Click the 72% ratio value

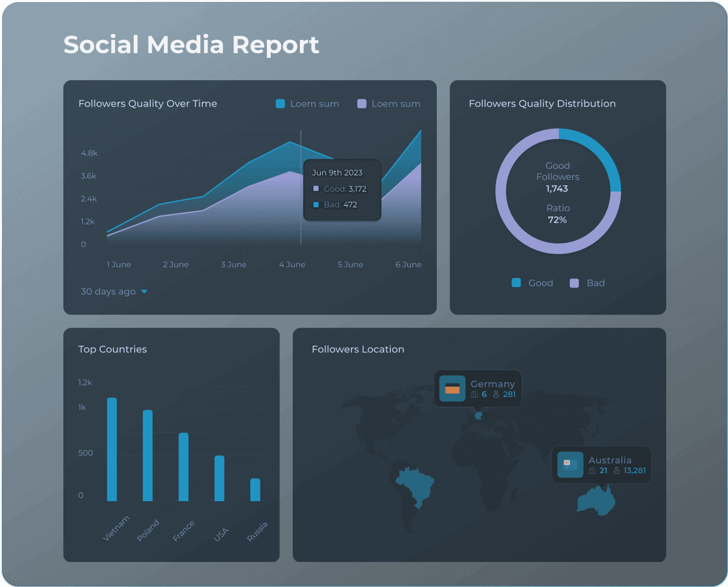click(x=557, y=220)
